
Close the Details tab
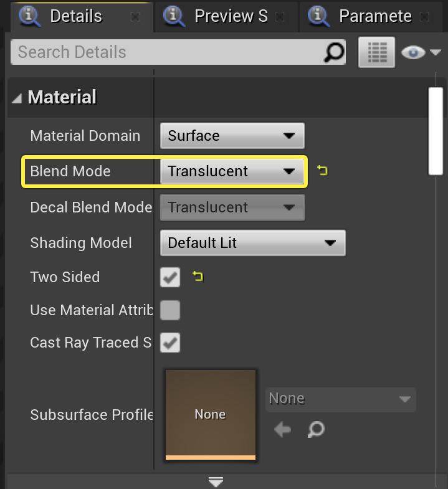pos(135,17)
